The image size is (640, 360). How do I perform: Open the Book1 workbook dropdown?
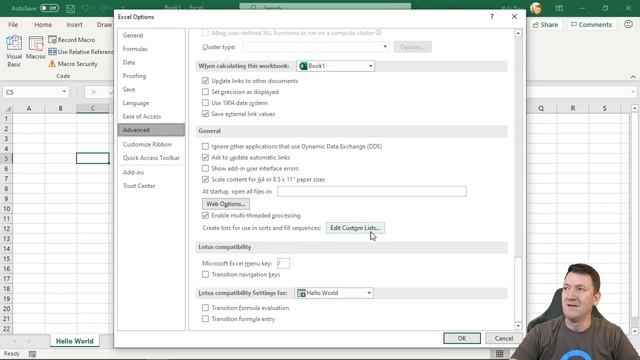tap(336, 66)
